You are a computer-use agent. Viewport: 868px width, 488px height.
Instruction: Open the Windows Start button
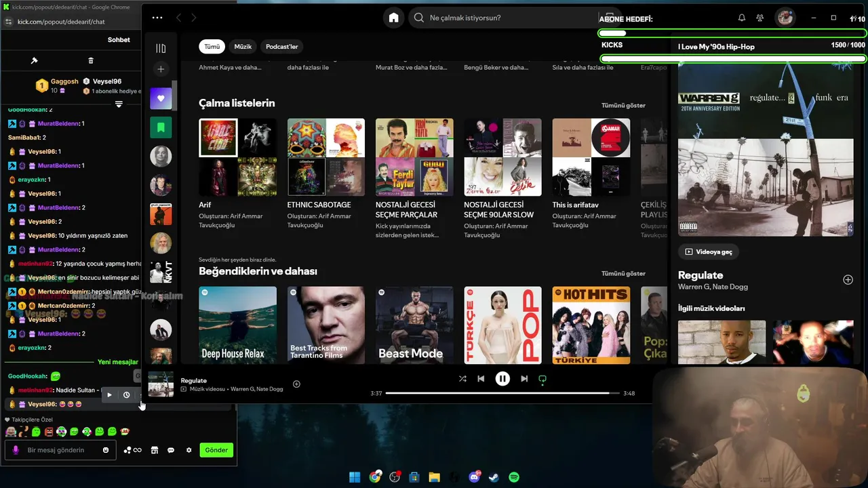click(355, 477)
